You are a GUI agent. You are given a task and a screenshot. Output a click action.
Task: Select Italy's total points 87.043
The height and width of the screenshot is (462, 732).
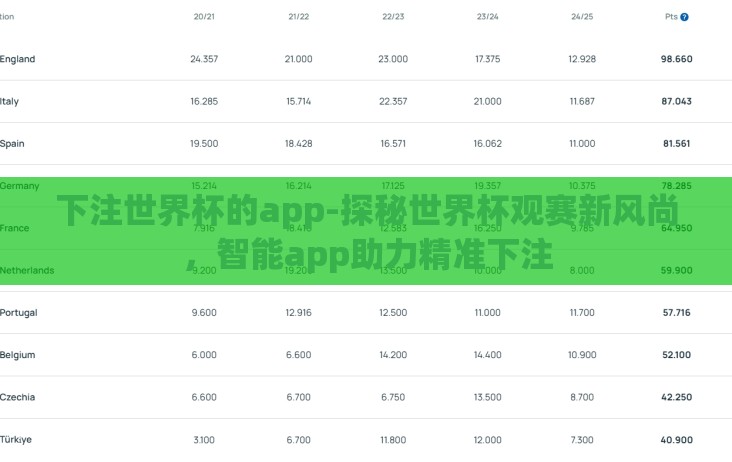point(676,101)
